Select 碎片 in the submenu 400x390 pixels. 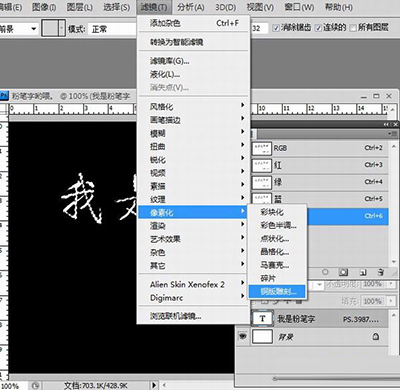(277, 278)
